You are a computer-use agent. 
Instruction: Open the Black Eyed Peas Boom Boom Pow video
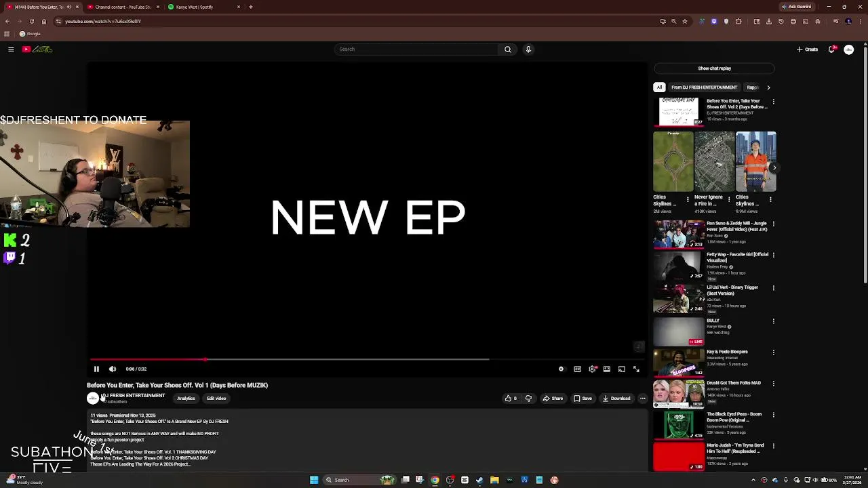(x=679, y=426)
